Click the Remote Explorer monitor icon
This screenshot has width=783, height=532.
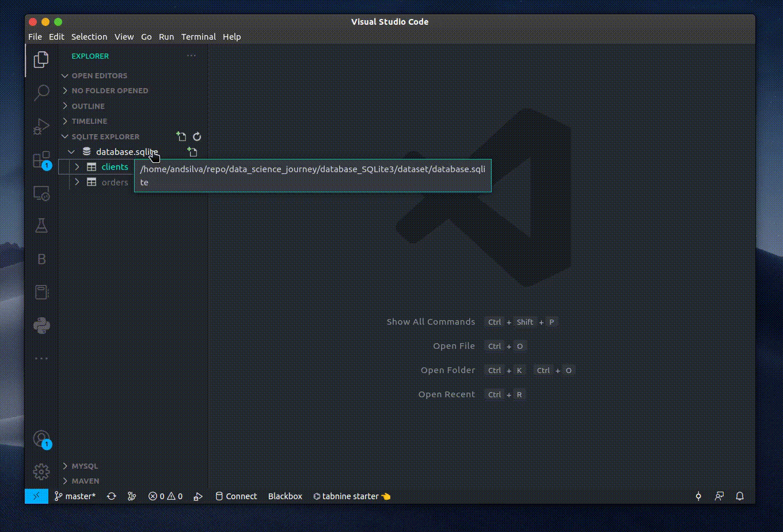pyautogui.click(x=41, y=193)
